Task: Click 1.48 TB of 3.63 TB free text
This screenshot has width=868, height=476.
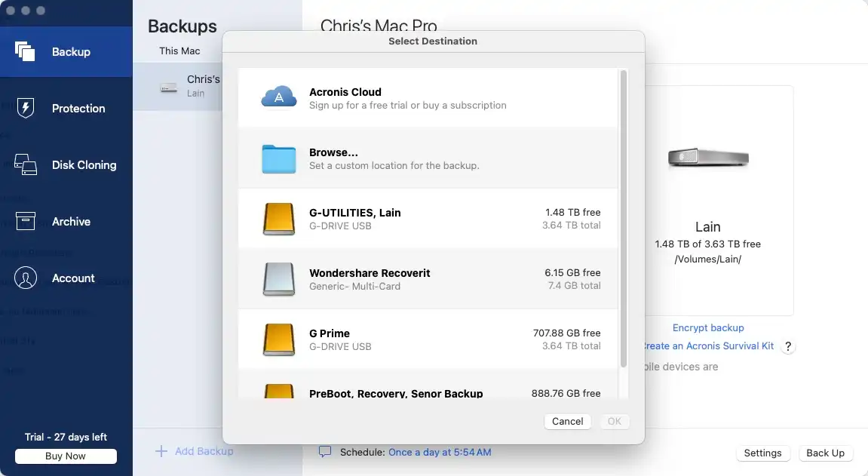Action: click(x=707, y=244)
